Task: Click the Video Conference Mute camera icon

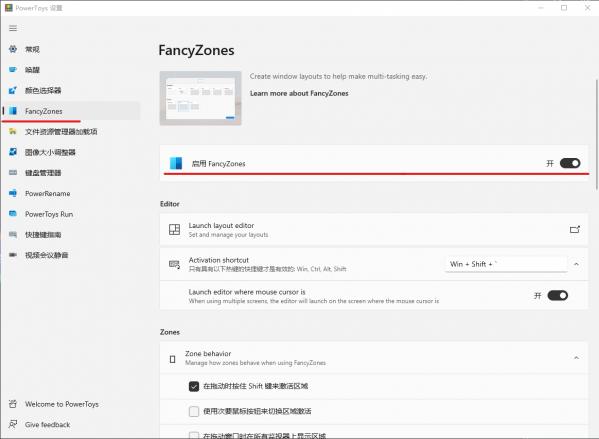Action: (x=13, y=255)
